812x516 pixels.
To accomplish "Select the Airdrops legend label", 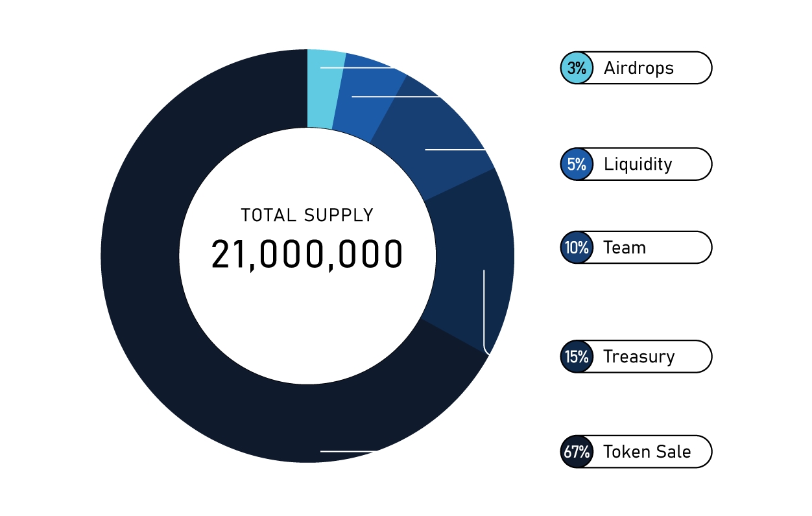I will click(638, 68).
